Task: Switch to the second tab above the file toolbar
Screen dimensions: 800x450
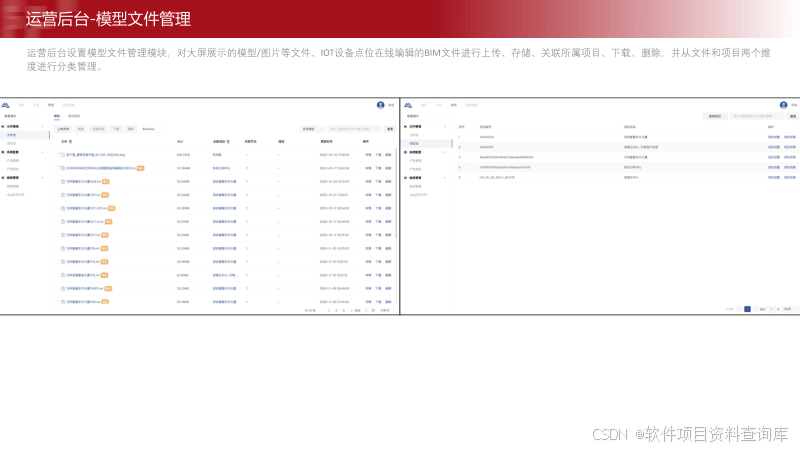Action: [74, 116]
